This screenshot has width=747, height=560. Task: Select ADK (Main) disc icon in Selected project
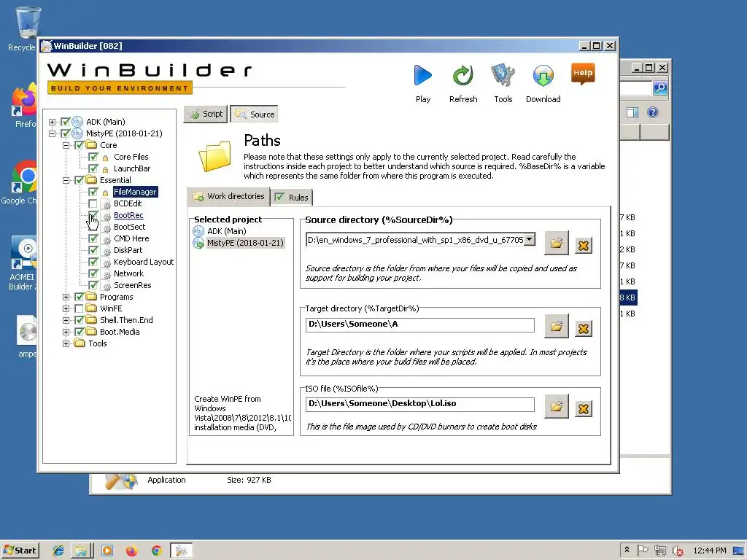[198, 231]
